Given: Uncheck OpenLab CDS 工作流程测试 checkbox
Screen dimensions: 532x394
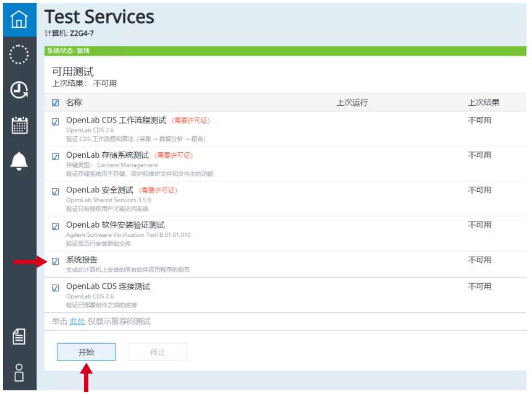Looking at the screenshot, I should click(x=56, y=122).
